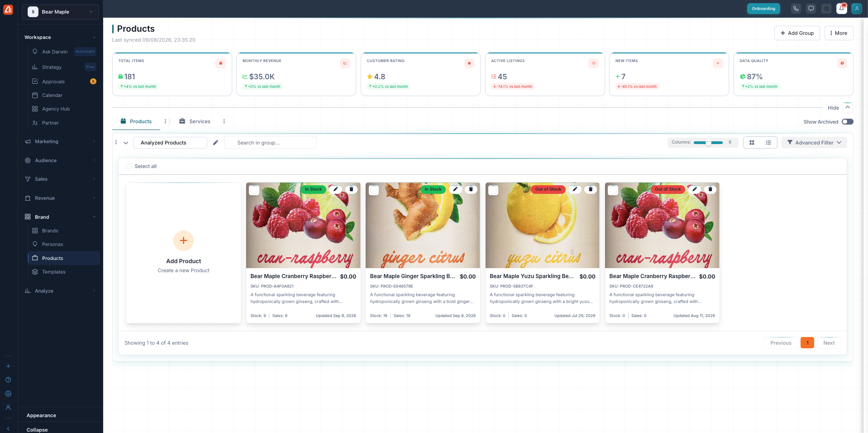Open group three-dot menu beside Analyzed Products
868x433 pixels.
tap(116, 142)
